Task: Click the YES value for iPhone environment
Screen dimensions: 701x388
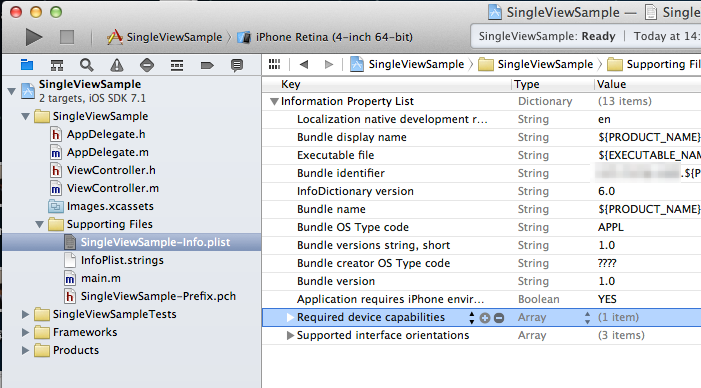Action: pos(607,299)
